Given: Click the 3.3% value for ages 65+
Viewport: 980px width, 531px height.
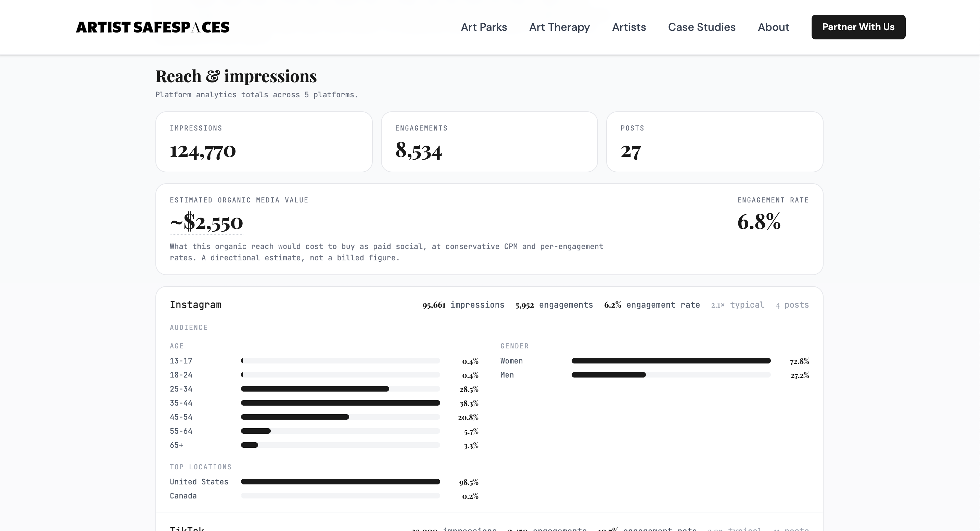Looking at the screenshot, I should [471, 445].
